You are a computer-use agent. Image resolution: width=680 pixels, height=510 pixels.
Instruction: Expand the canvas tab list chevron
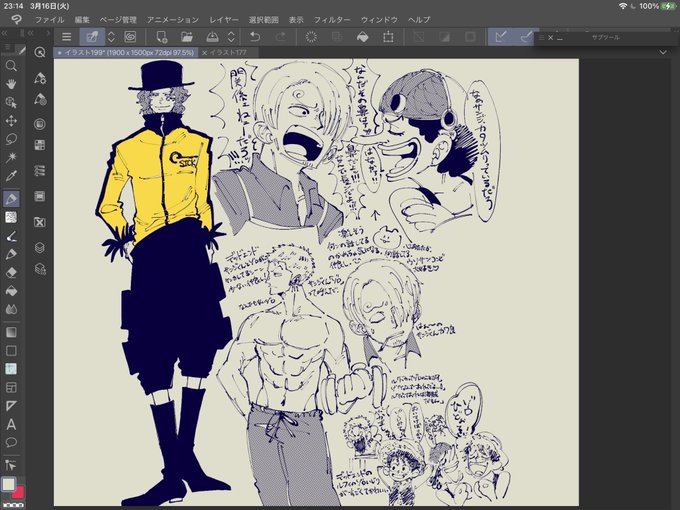[663, 52]
